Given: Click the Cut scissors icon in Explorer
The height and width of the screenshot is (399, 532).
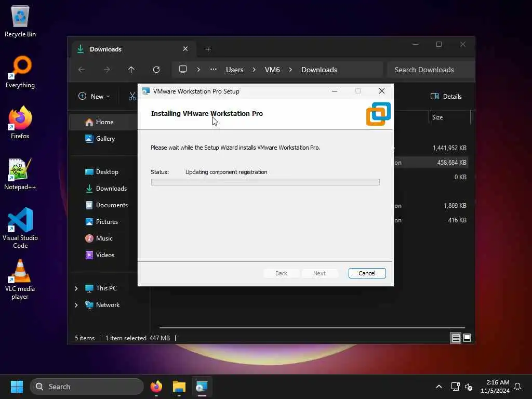Looking at the screenshot, I should click(x=132, y=96).
